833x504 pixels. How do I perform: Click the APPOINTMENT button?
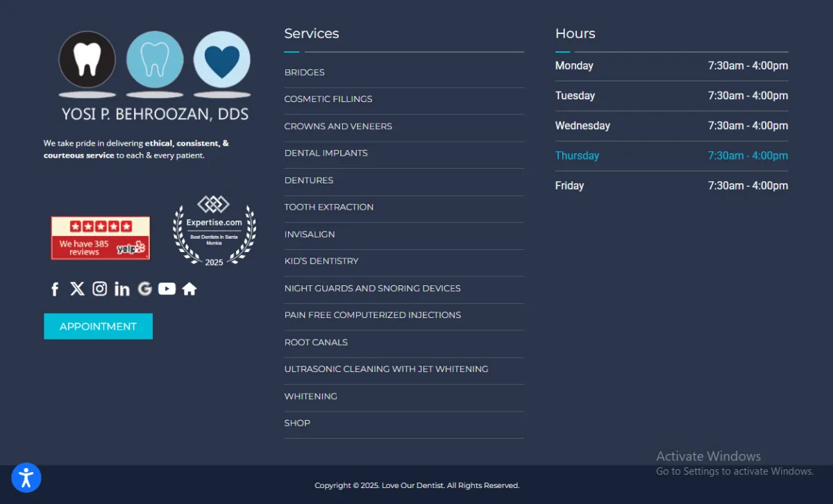coord(98,326)
